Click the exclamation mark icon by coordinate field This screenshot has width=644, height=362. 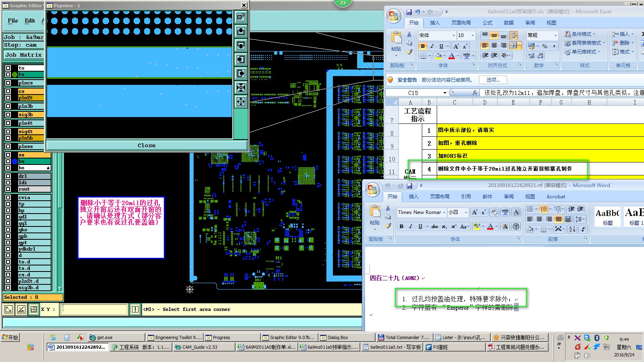(x=135, y=309)
